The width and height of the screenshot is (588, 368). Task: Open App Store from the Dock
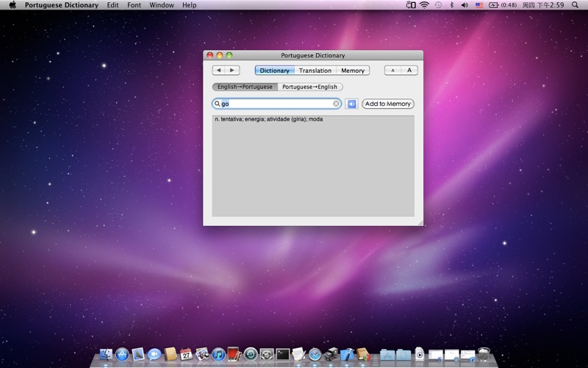[x=122, y=354]
